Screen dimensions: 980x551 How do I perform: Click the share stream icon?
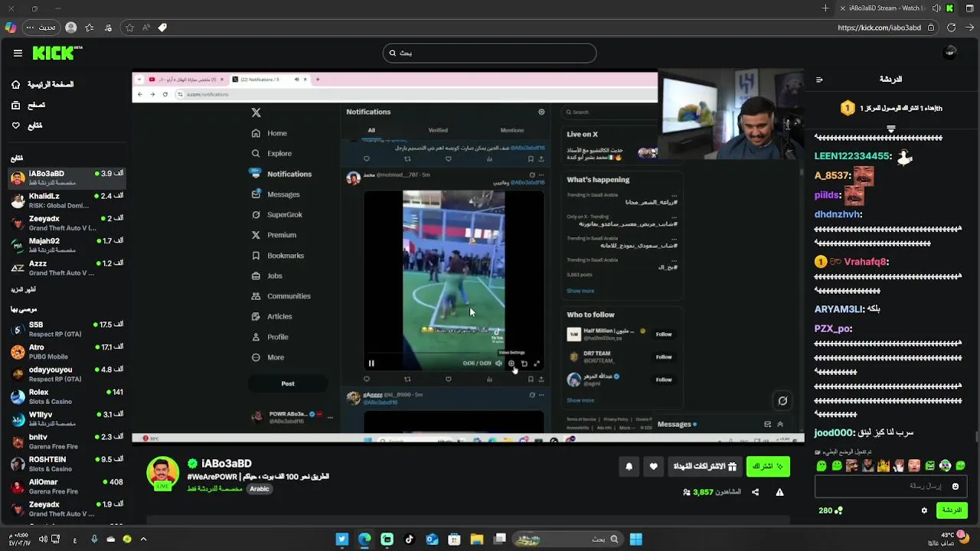click(755, 492)
